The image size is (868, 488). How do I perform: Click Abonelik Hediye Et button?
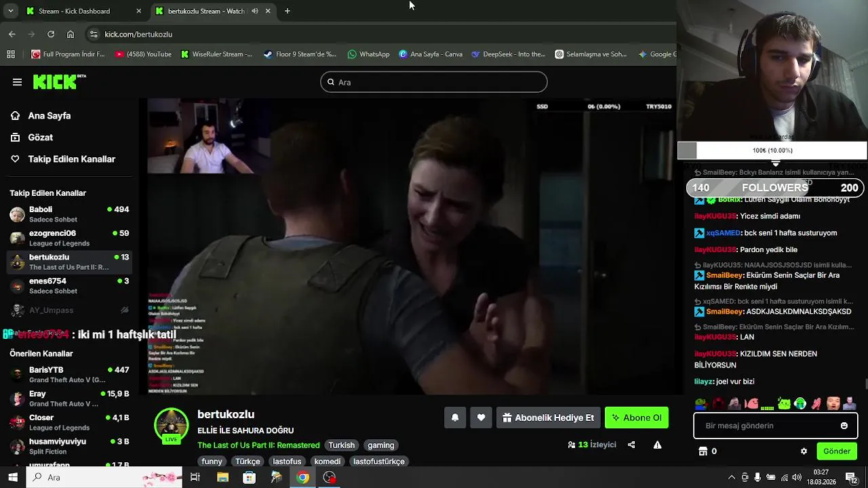coord(548,418)
